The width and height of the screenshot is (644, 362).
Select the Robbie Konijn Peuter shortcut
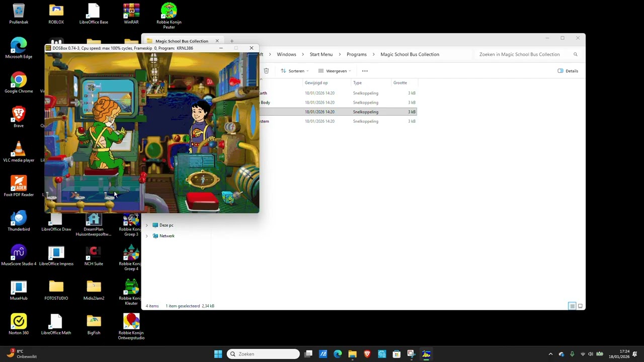(169, 16)
